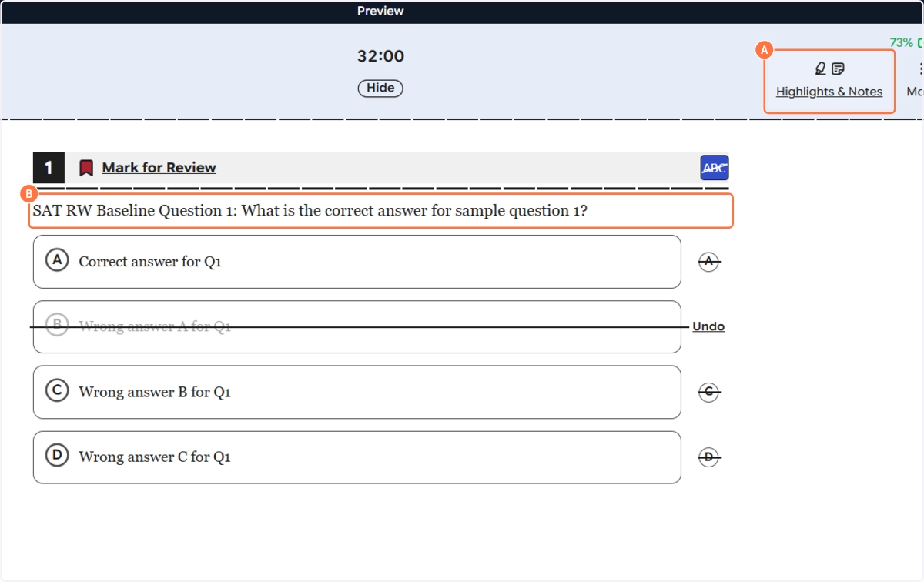Choose "Wrong answer C for Q1" option

pos(357,457)
